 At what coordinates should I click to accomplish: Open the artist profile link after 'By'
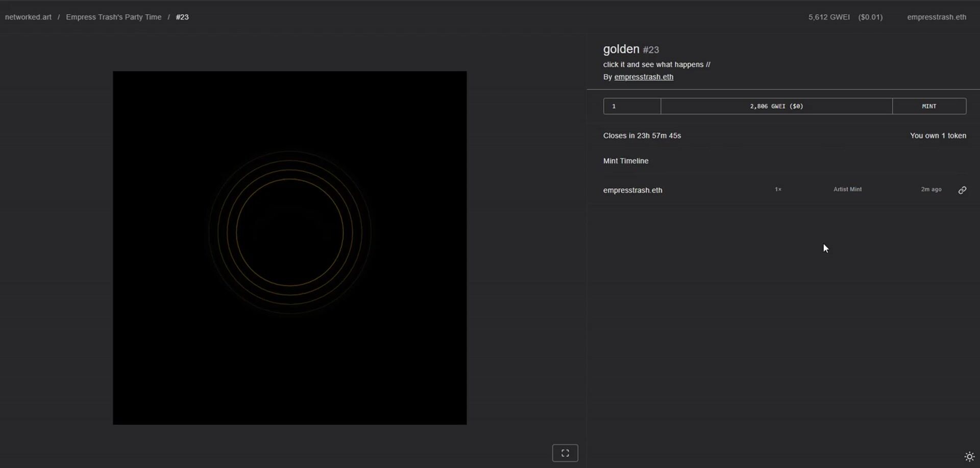click(644, 77)
